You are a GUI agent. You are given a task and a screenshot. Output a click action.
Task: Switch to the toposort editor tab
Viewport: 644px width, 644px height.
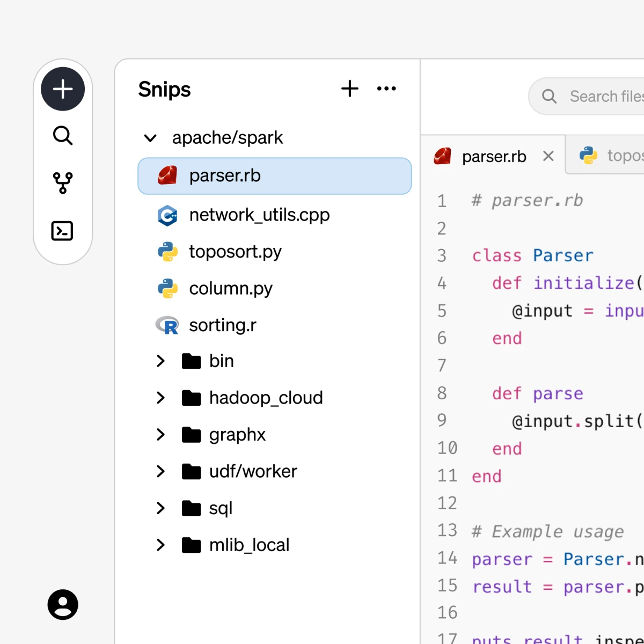pos(605,155)
